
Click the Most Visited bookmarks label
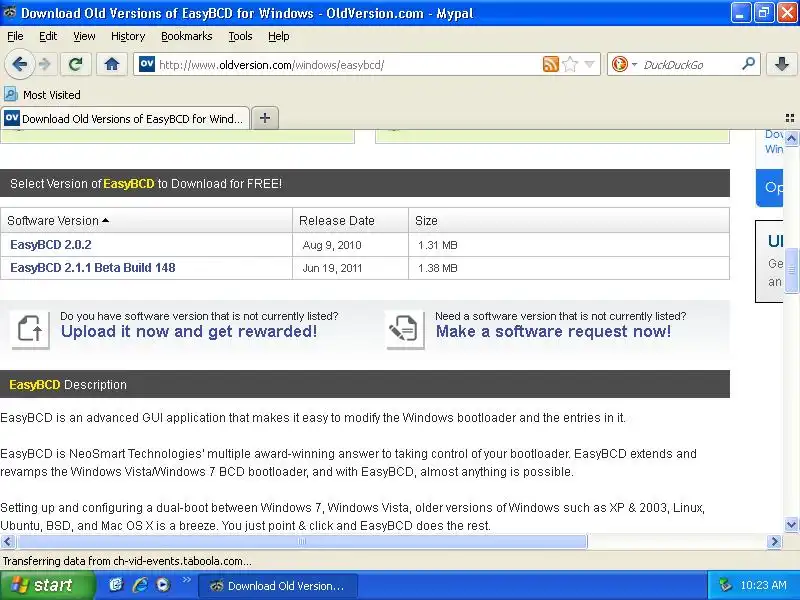pyautogui.click(x=52, y=95)
